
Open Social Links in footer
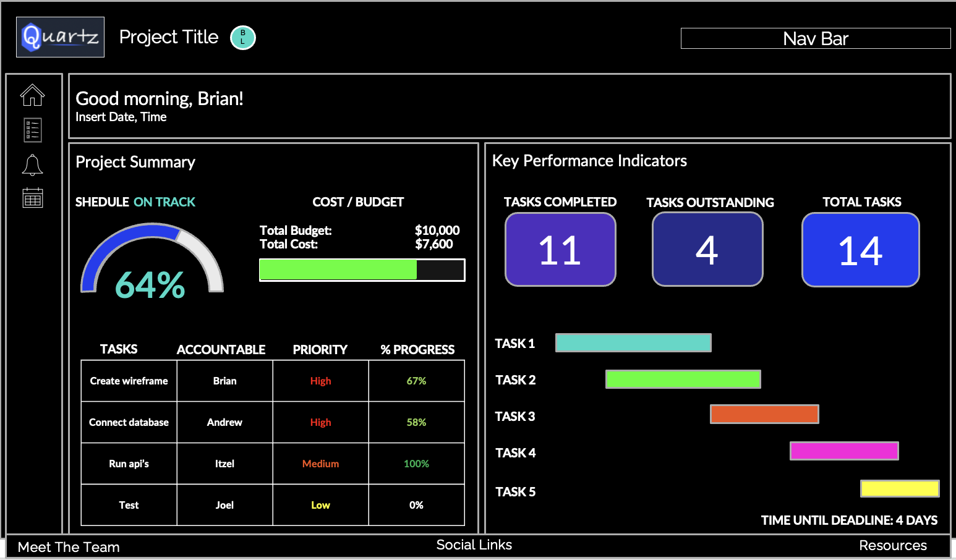(474, 545)
